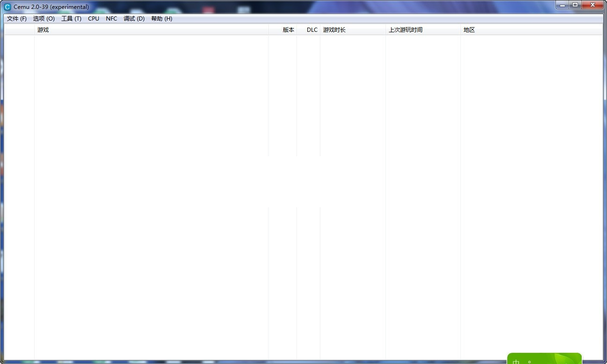This screenshot has height=364, width=607.
Task: Click the 中 input method indicator
Action: [516, 361]
